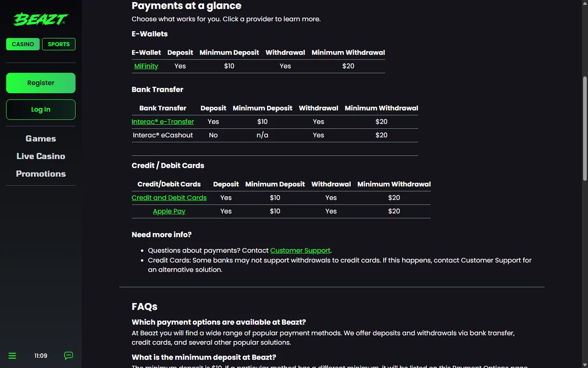Click the Beazt logo
Viewport: 588px width, 368px height.
[x=41, y=20]
